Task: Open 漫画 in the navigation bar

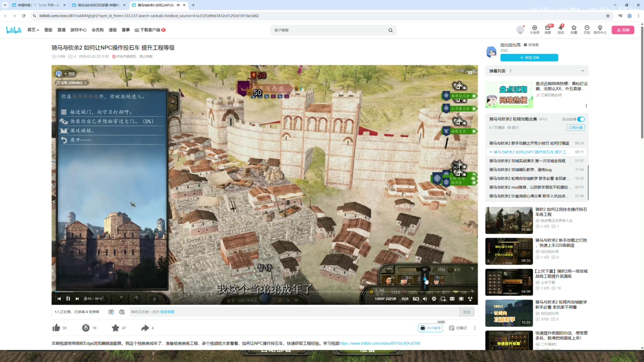Action: click(x=113, y=30)
